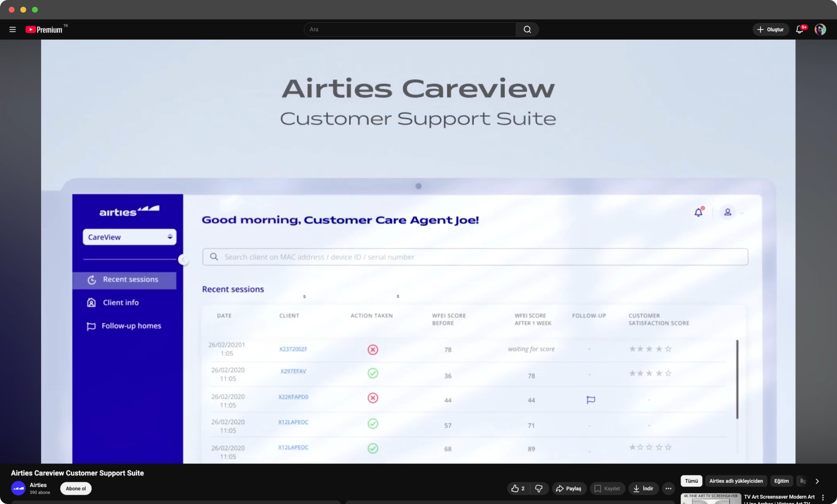Click the sessions table vertical scrollbar
Image resolution: width=837 pixels, height=504 pixels.
point(737,379)
